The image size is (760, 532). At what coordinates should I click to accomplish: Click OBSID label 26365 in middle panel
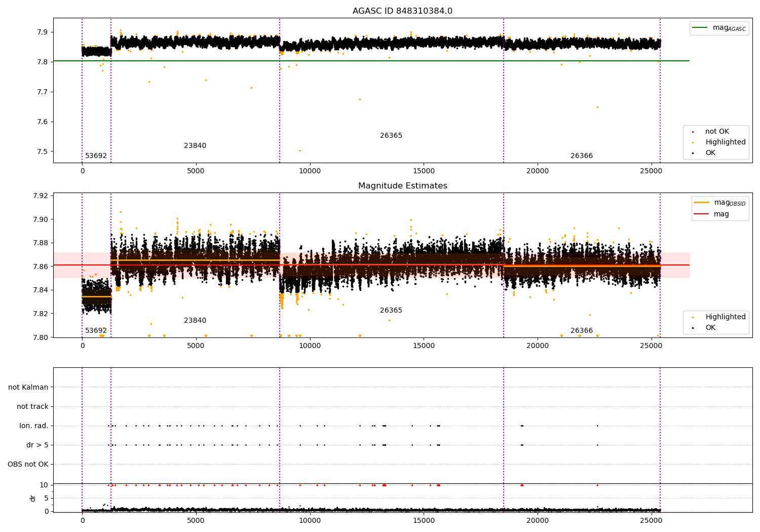(391, 311)
